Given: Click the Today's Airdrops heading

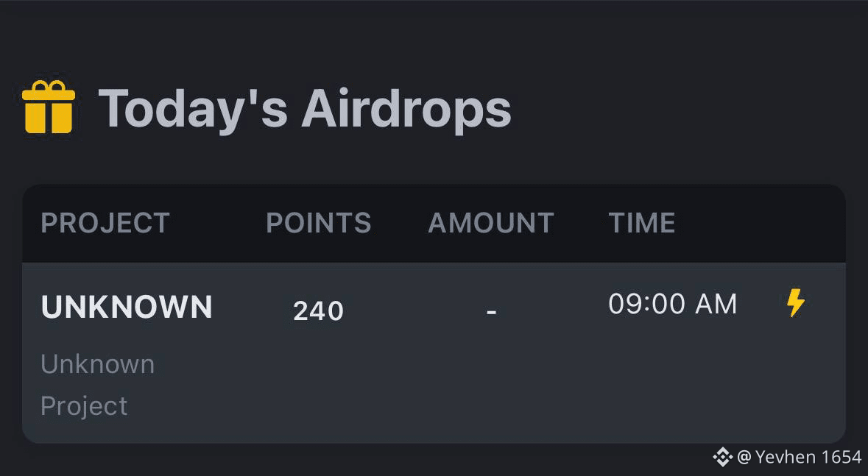Looking at the screenshot, I should [305, 109].
